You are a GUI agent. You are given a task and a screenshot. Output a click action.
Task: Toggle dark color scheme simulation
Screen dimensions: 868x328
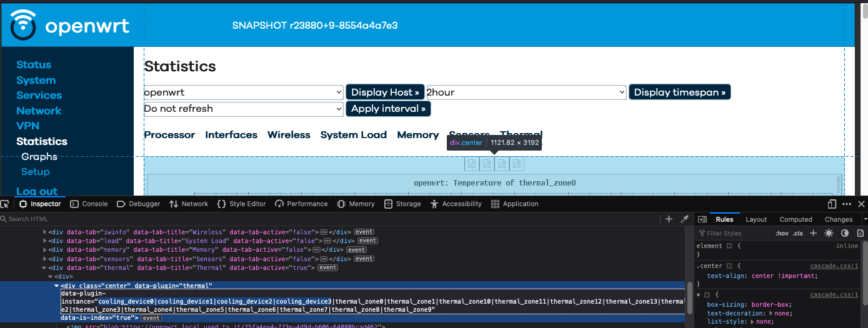point(845,233)
